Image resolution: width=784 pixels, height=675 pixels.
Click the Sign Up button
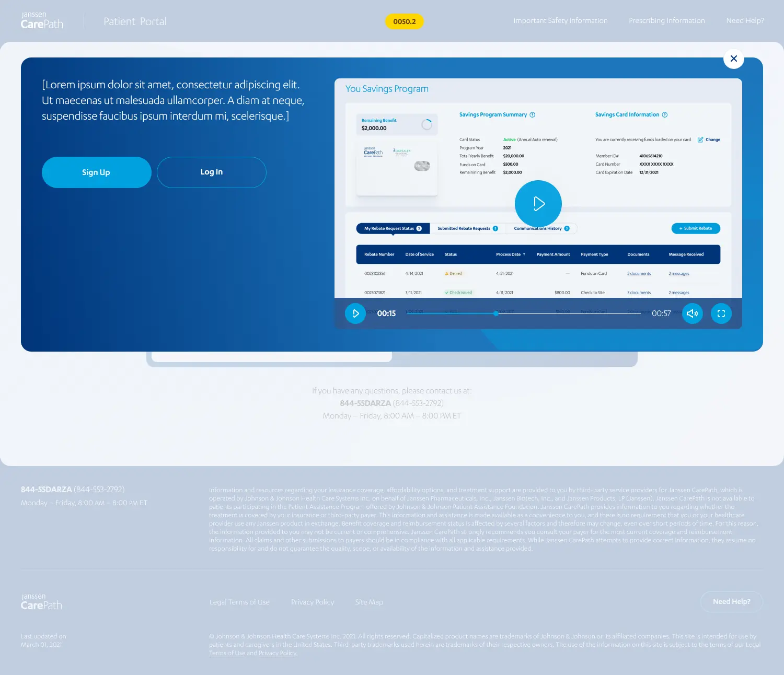tap(96, 172)
